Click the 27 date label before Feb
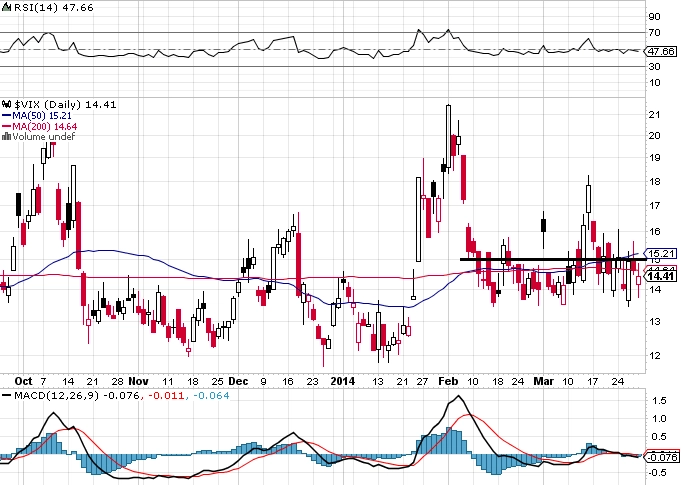Screen dimensions: 682x485 click(x=422, y=381)
